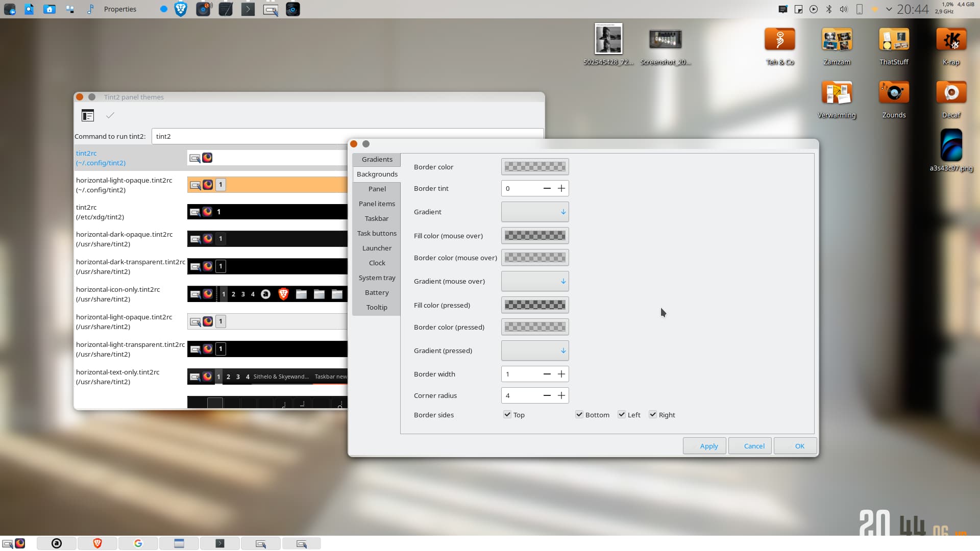Click the OK button
Image resolution: width=980 pixels, height=551 pixels.
click(795, 446)
